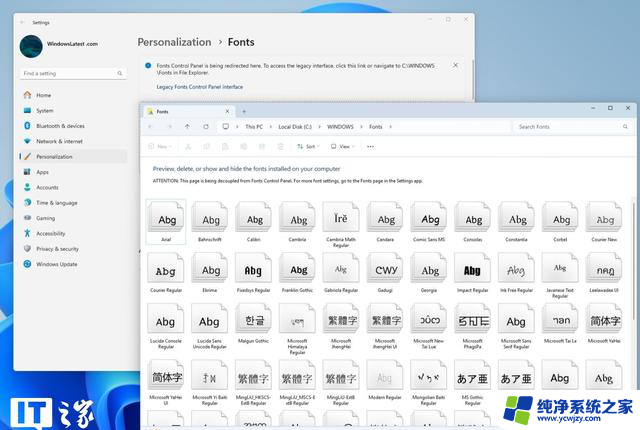Click the Fonts window vertical scrollbar

[633, 261]
